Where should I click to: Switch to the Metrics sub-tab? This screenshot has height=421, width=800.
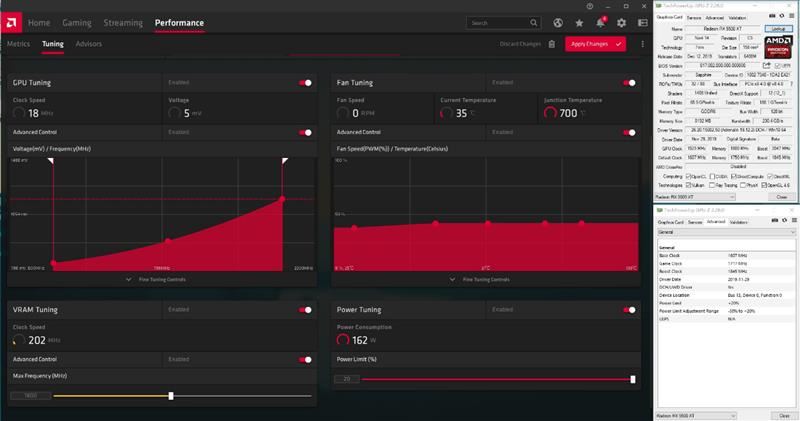click(18, 44)
